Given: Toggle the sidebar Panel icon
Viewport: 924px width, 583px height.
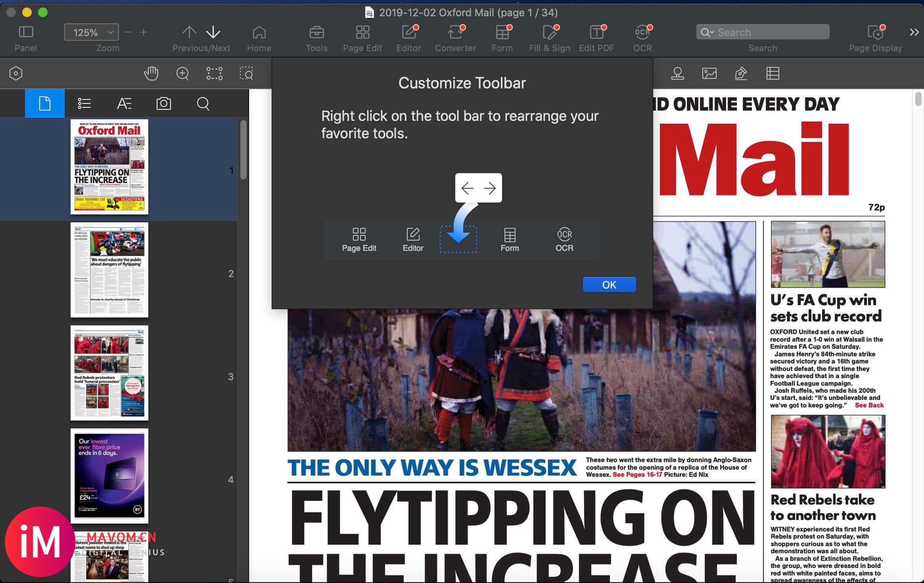Looking at the screenshot, I should 26,32.
